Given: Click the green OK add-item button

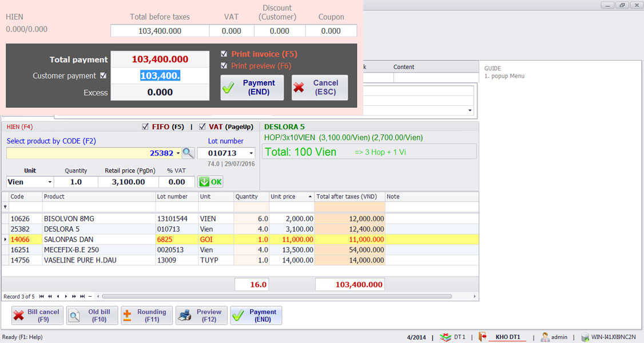Looking at the screenshot, I should (210, 182).
